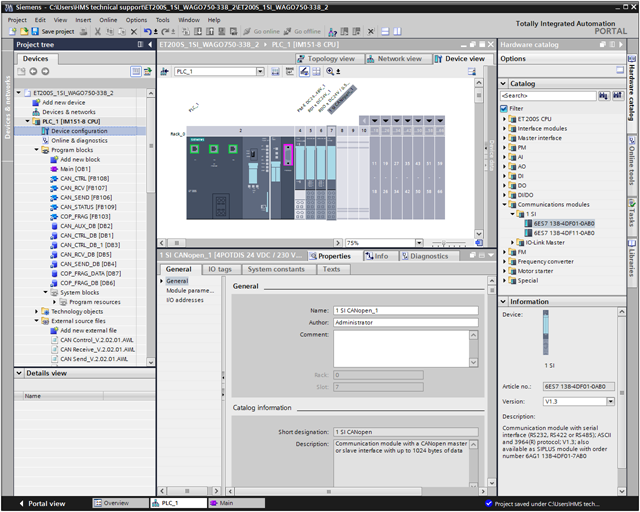The image size is (640, 512).
Task: Click the zoom magnifier icon in device view
Action: coord(331,72)
